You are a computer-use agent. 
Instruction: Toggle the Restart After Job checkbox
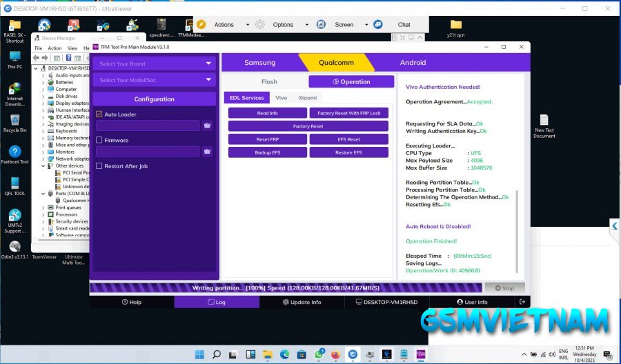pos(99,166)
